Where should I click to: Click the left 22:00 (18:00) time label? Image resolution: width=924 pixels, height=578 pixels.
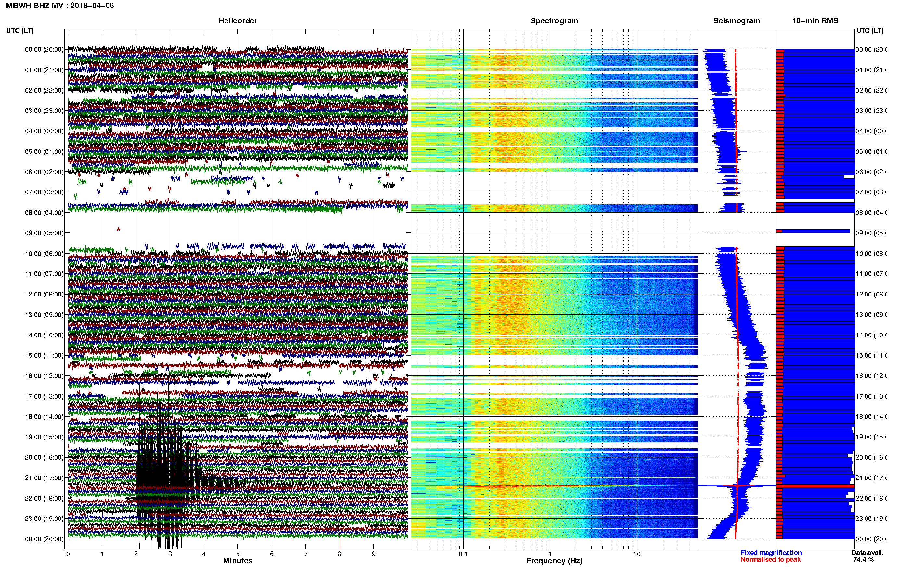coord(44,498)
